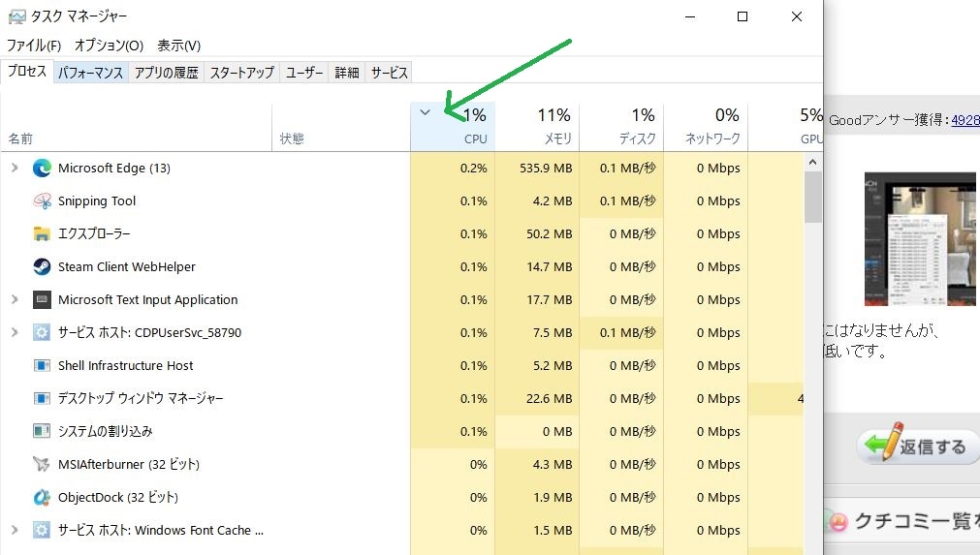Click the エクスプローラー folder icon
This screenshot has width=980, height=555.
pos(42,234)
